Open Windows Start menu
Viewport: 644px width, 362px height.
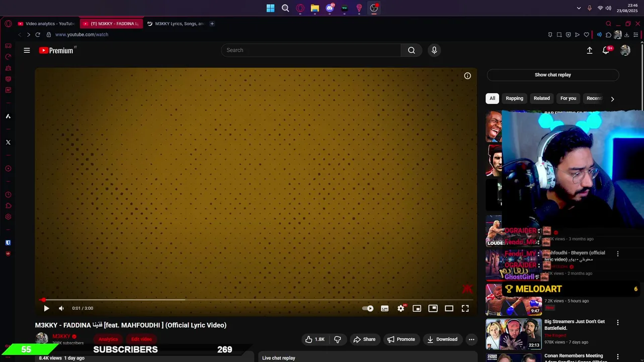[271, 8]
